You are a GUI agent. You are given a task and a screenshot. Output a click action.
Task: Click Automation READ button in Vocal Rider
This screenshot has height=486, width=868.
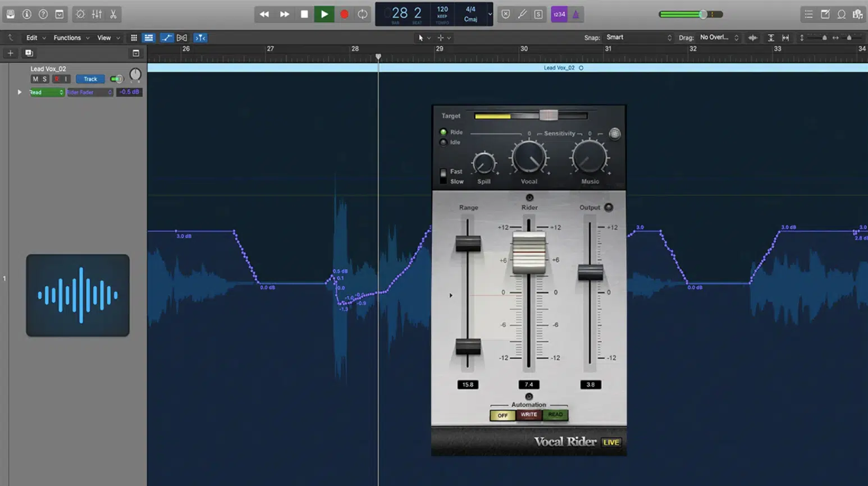555,415
